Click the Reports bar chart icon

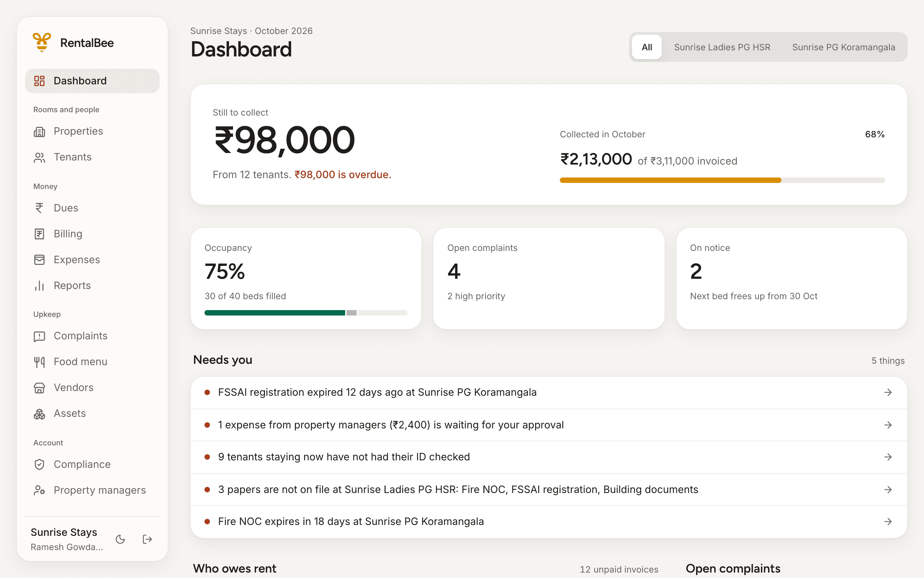39,286
